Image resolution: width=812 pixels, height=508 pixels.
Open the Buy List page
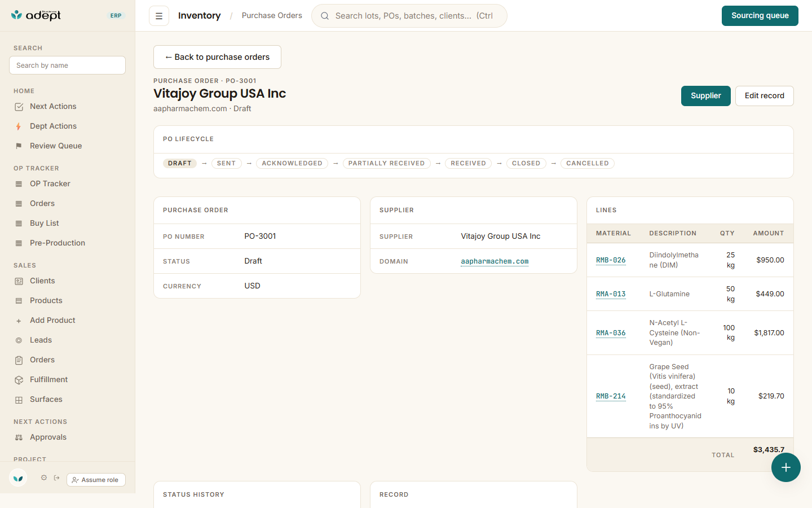point(68,223)
